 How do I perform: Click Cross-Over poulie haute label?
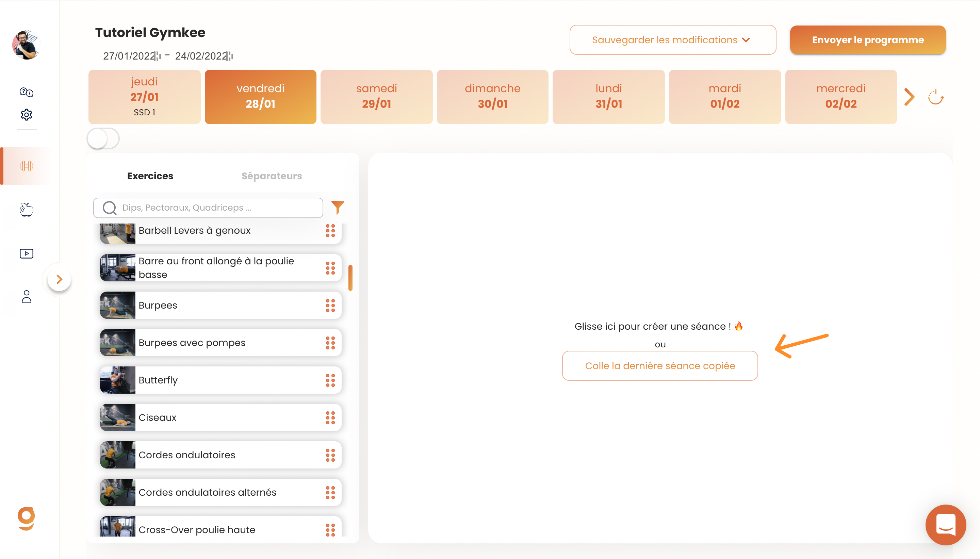point(197,530)
